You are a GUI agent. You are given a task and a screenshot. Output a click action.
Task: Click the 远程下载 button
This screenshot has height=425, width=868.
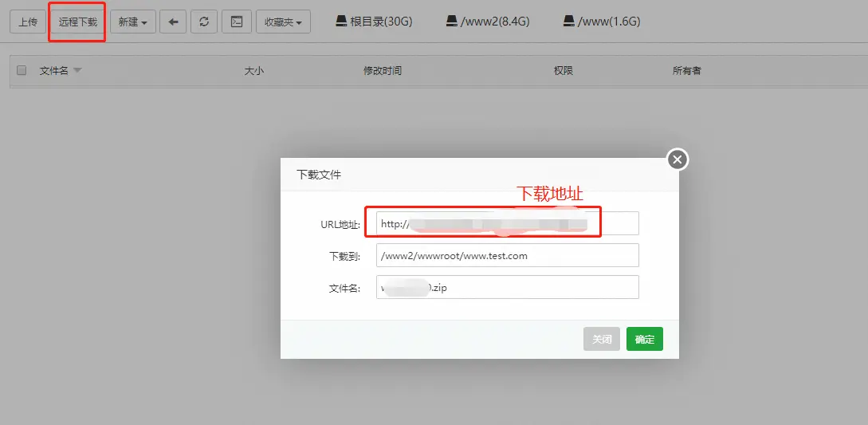pyautogui.click(x=77, y=22)
